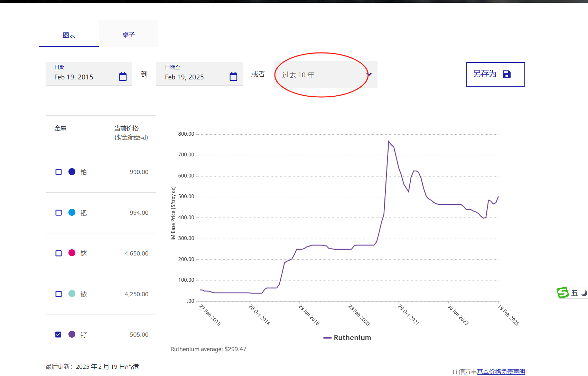This screenshot has height=376, width=588.
Task: Click the purple color dot next to 钌
Action: click(72, 334)
